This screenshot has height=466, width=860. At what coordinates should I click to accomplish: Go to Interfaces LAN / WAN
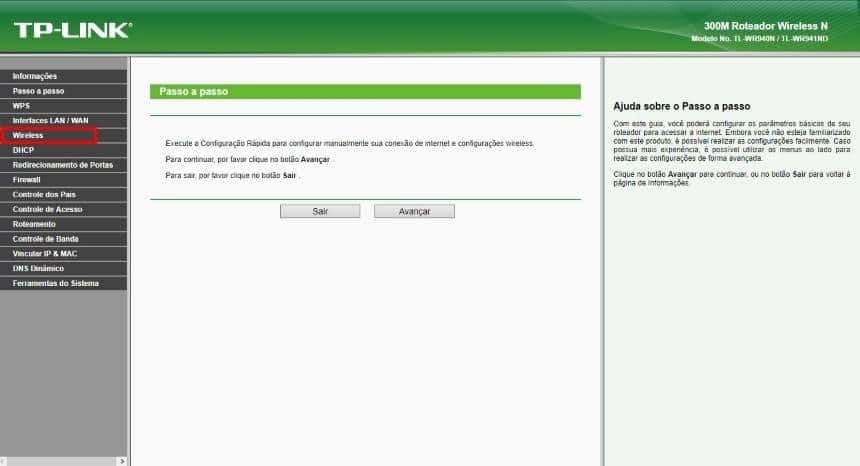[63, 121]
